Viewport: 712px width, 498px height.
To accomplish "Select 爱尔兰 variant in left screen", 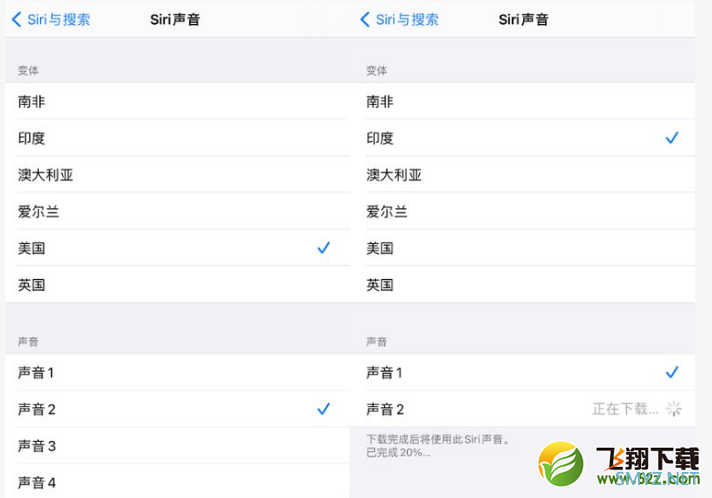I will click(x=177, y=212).
